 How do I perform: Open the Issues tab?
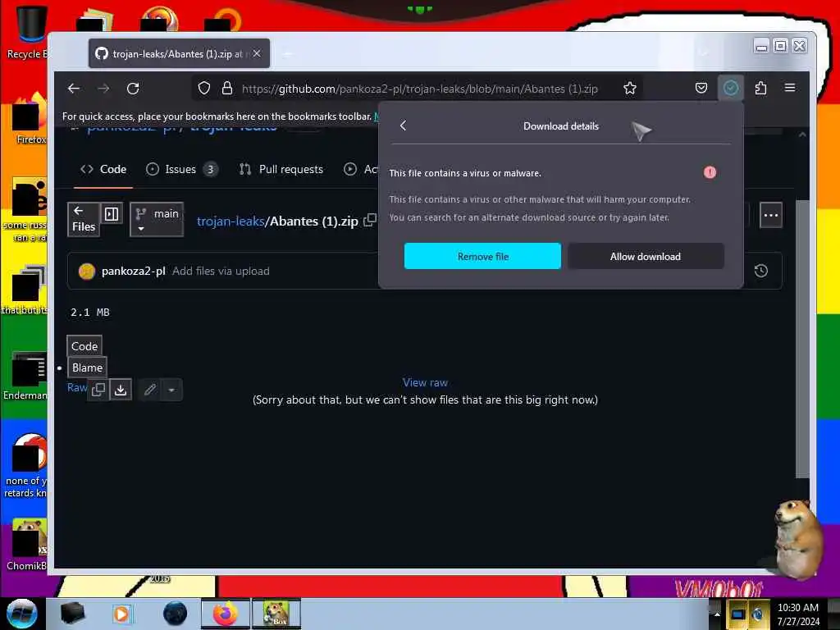click(x=181, y=169)
